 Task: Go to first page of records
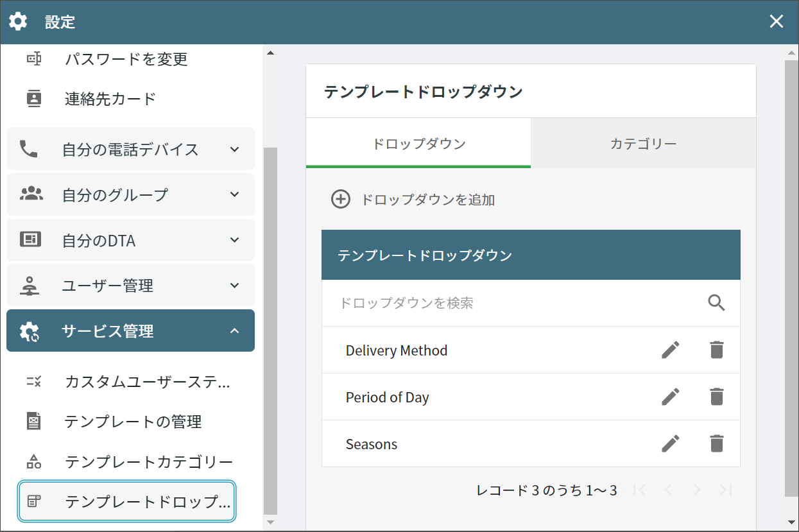click(x=639, y=490)
